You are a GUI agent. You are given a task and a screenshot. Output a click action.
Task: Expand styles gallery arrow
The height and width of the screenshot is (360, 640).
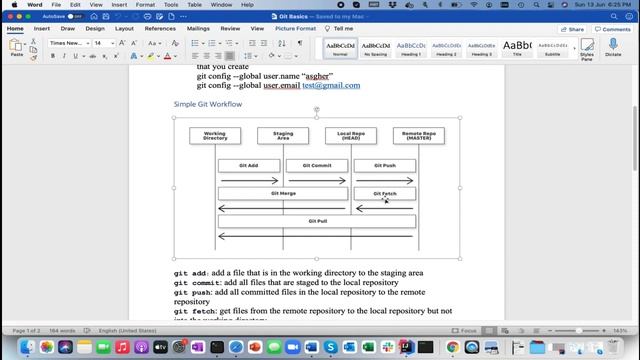click(575, 48)
